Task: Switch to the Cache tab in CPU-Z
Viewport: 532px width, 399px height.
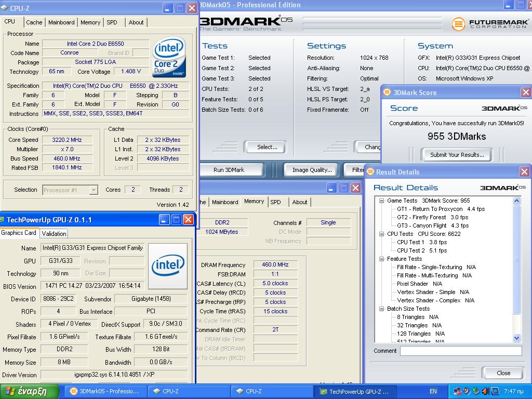Action: (34, 22)
